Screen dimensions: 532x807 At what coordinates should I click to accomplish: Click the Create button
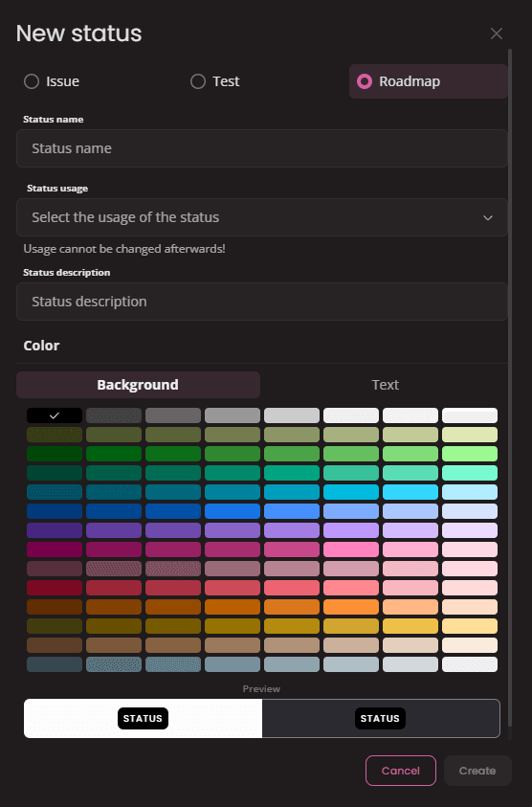(477, 771)
